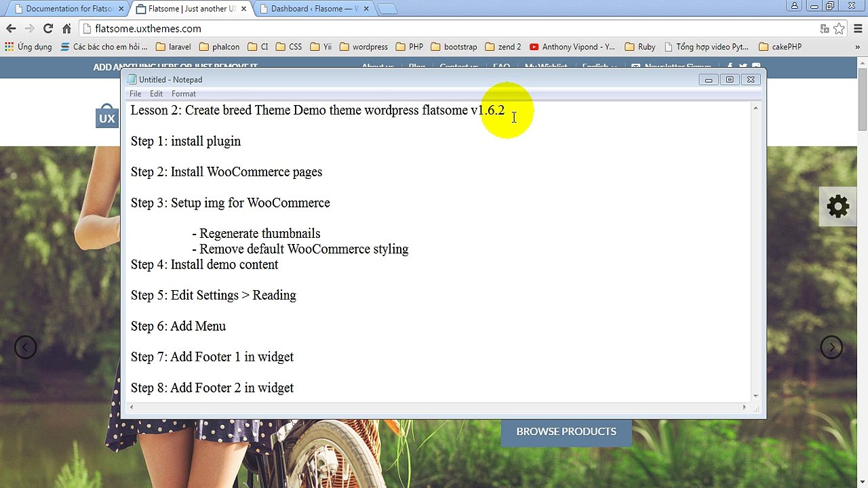Click 'Step 2: Install WooCommerce pages' line
This screenshot has width=868, height=488.
226,172
